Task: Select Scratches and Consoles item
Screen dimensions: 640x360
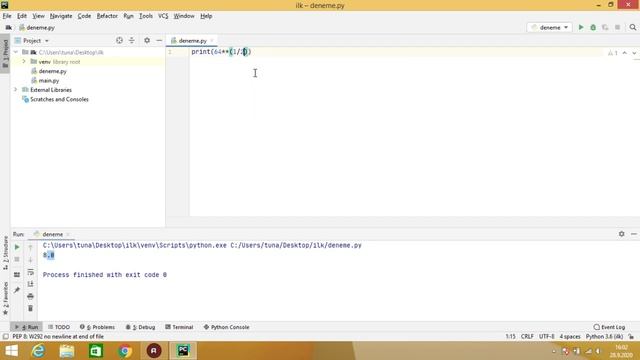Action: pos(59,99)
